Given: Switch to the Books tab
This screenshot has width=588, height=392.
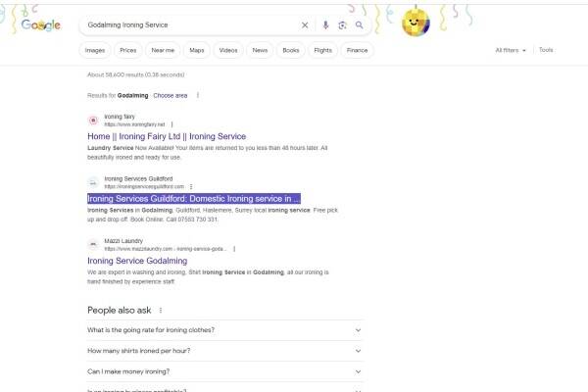Looking at the screenshot, I should click(x=291, y=50).
